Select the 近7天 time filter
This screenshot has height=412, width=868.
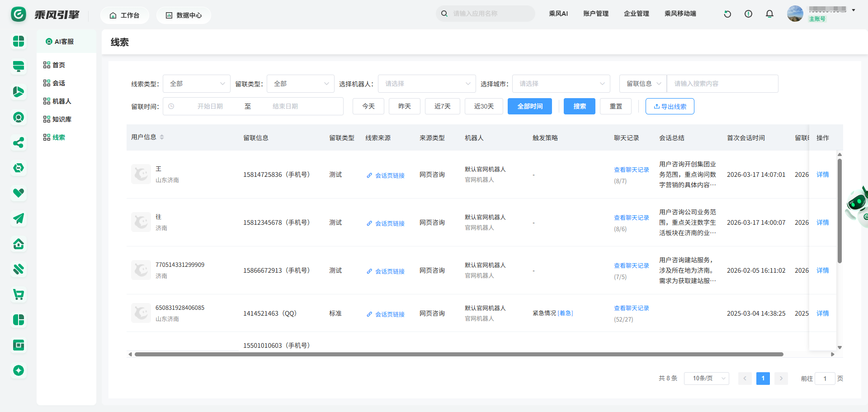tap(442, 106)
